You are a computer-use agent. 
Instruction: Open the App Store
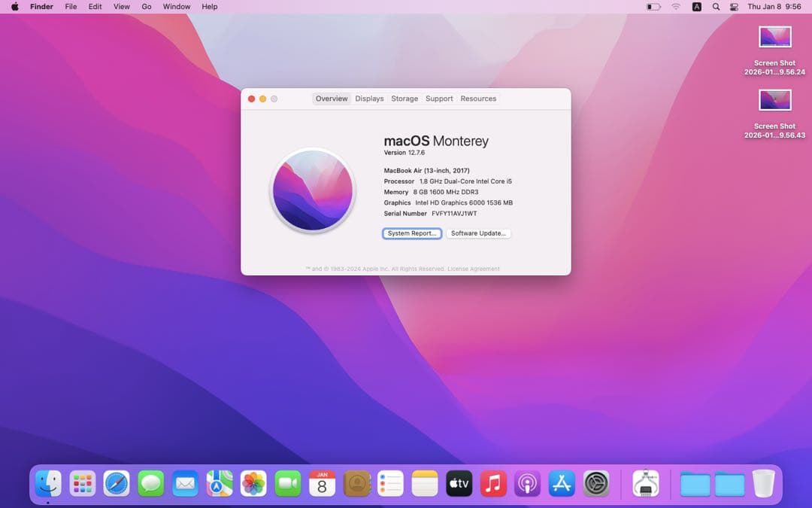[x=562, y=484]
